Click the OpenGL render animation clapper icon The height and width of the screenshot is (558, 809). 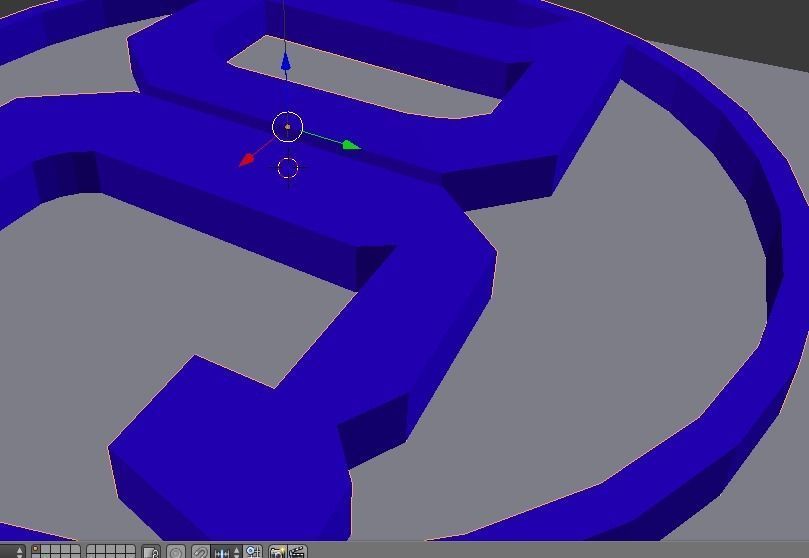pos(296,552)
